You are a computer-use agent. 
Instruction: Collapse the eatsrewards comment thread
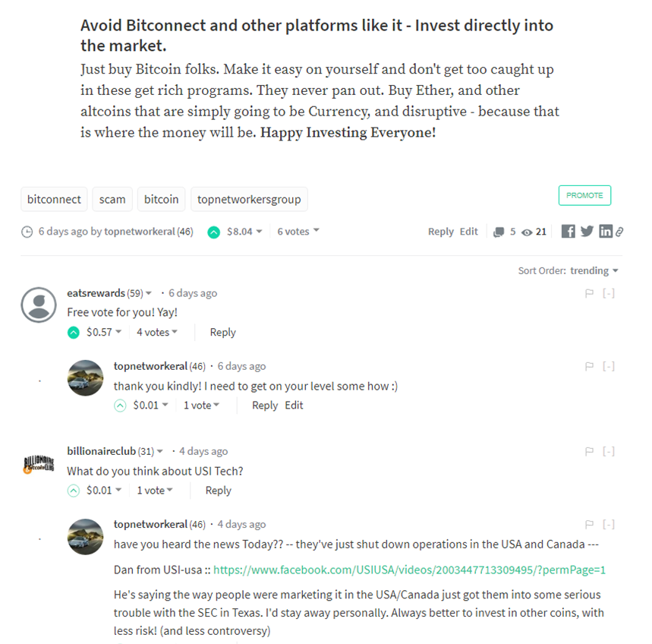[608, 293]
